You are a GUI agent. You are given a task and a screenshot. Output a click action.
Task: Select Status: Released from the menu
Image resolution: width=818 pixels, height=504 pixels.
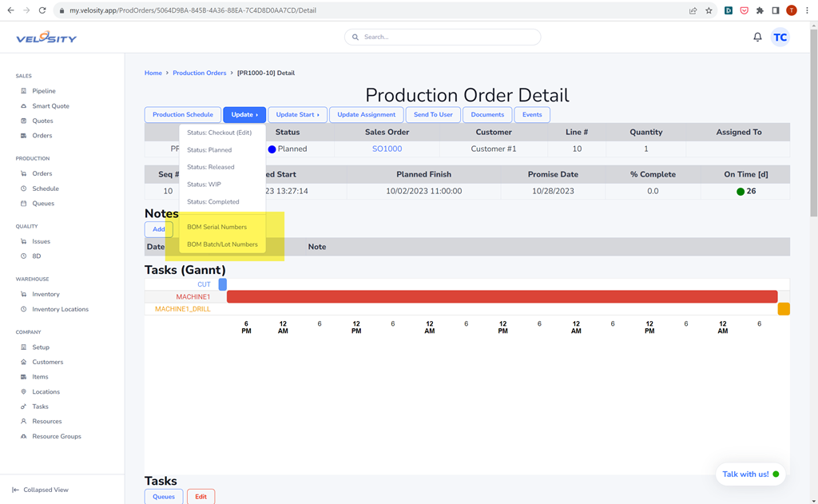(211, 167)
